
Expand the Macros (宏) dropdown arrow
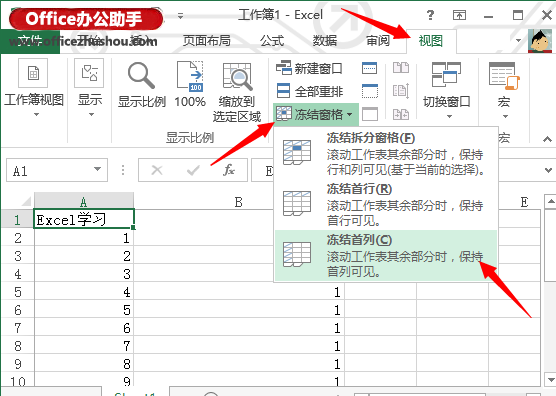(x=505, y=117)
